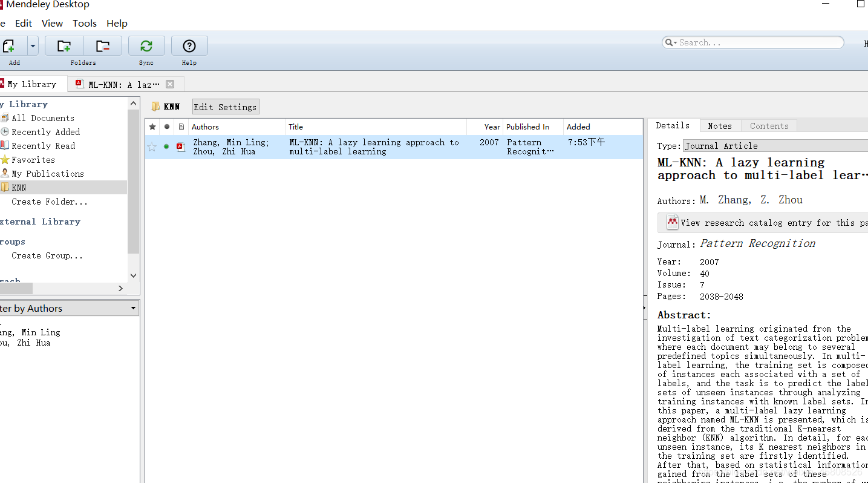Select All Documents in the sidebar
This screenshot has height=483, width=868.
42,118
